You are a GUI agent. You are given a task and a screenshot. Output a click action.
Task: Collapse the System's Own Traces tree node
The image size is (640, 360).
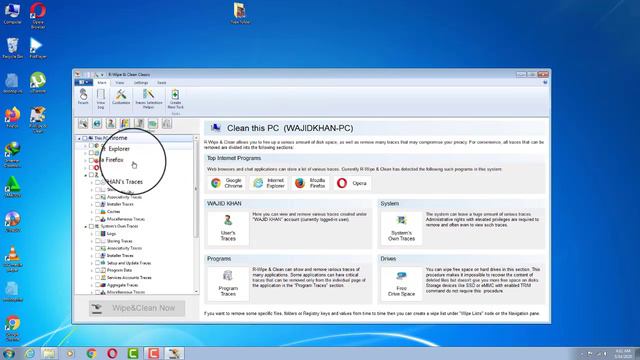(86, 226)
